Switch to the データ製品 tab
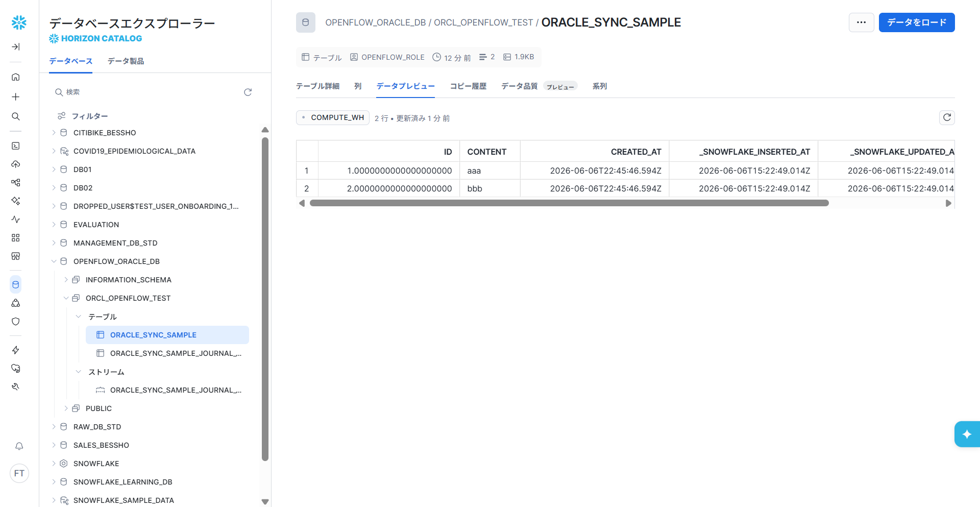 click(x=126, y=61)
